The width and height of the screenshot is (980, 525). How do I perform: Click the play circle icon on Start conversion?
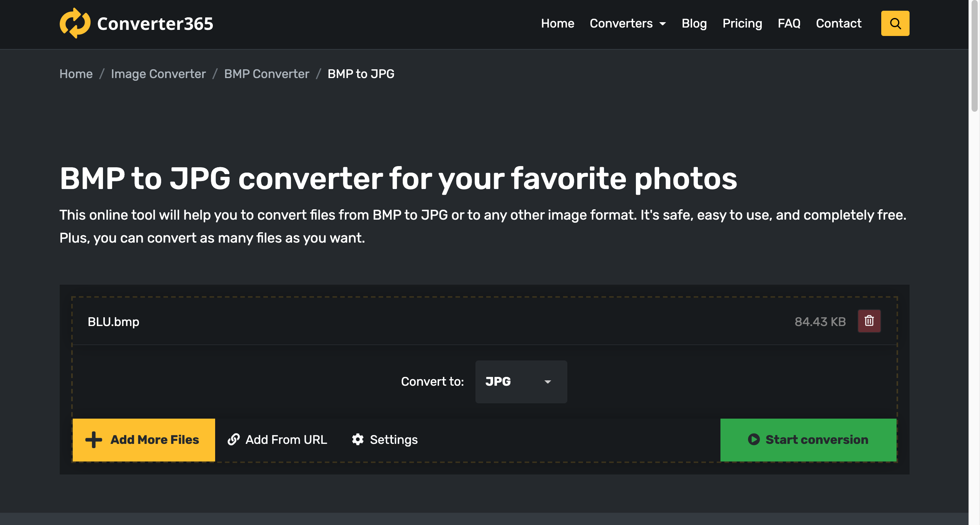[x=754, y=439]
